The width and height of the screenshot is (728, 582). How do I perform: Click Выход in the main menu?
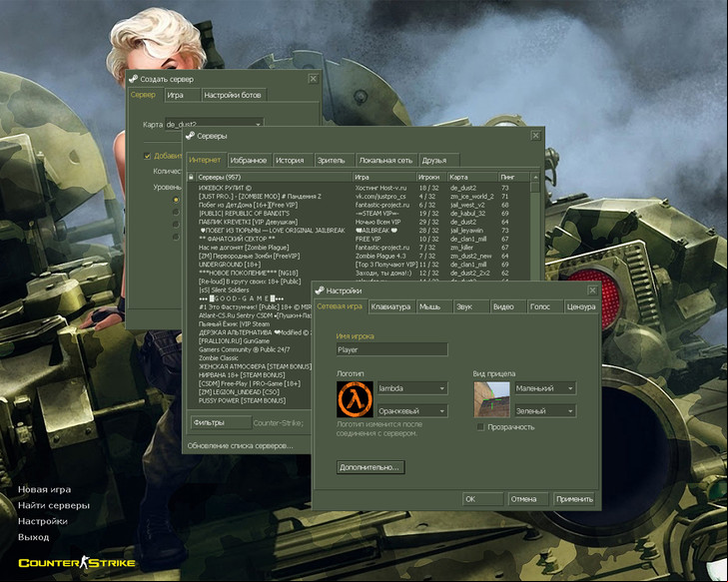(33, 537)
